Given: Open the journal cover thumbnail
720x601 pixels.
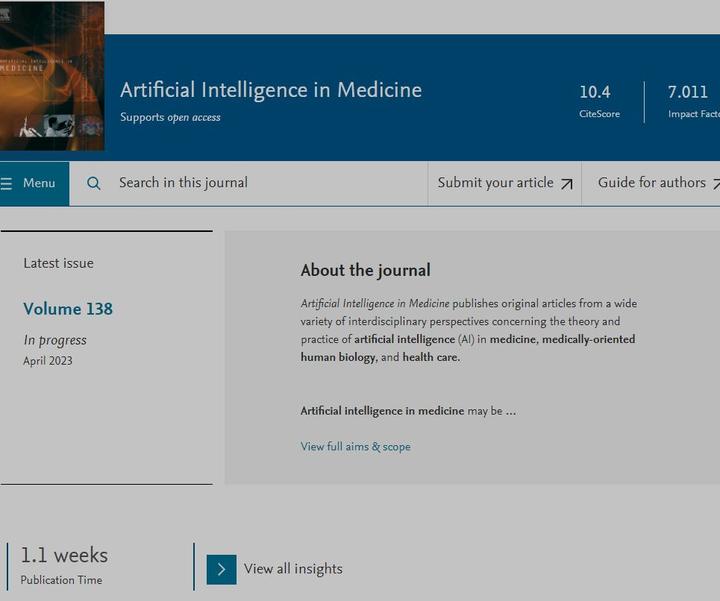Looking at the screenshot, I should [52, 76].
